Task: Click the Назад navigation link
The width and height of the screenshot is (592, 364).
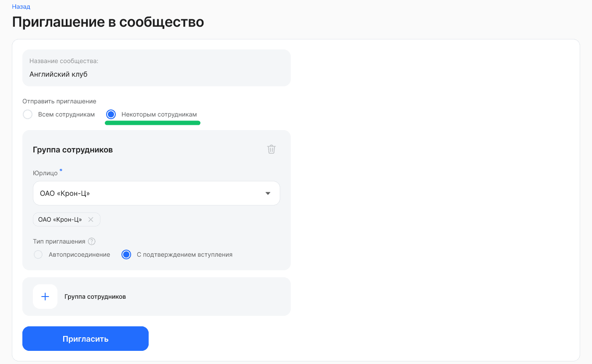Action: (21, 7)
